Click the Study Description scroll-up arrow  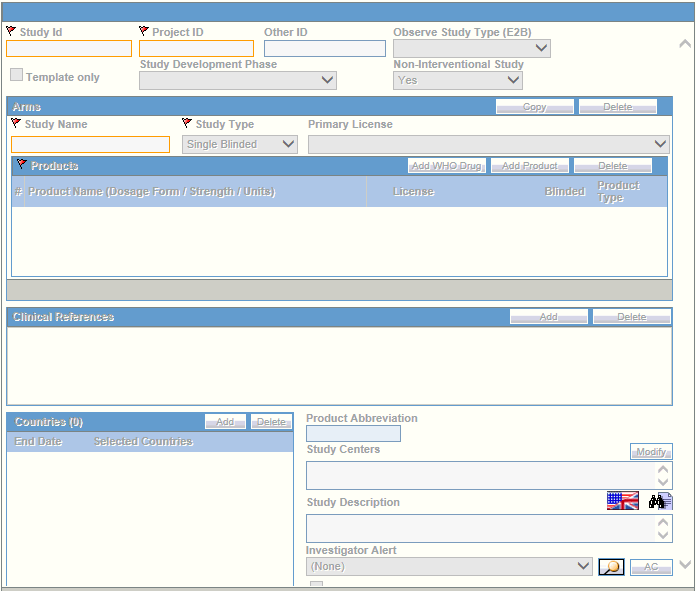tap(663, 522)
